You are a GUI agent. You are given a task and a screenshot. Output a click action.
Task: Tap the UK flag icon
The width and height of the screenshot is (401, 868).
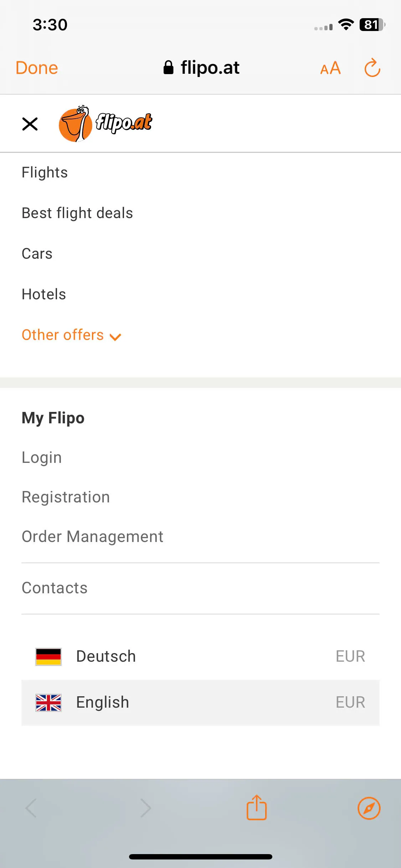tap(48, 703)
